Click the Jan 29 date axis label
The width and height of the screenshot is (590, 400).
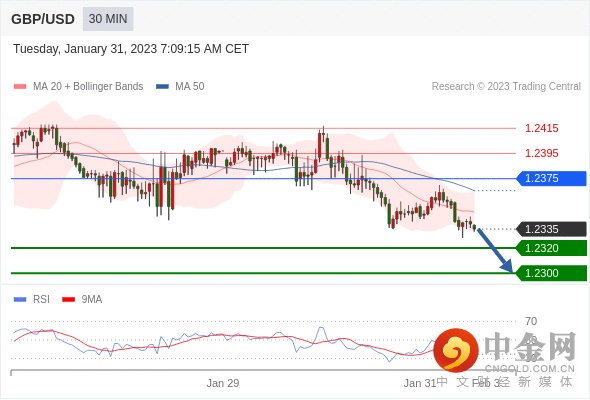223,383
